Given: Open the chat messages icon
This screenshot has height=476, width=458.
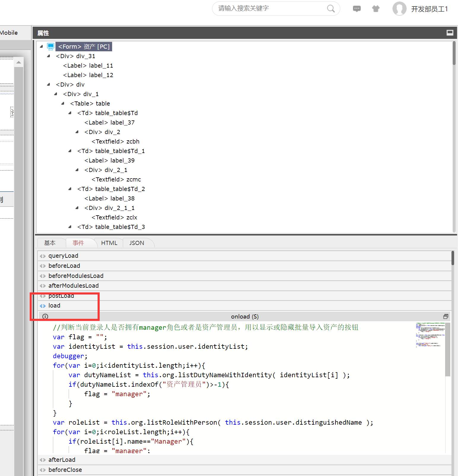Looking at the screenshot, I should coord(357,9).
